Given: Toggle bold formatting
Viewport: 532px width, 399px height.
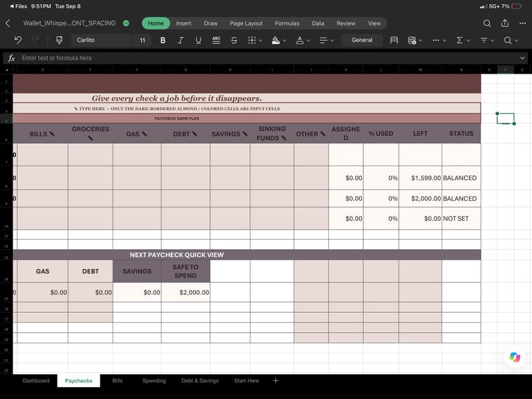Looking at the screenshot, I should point(163,40).
